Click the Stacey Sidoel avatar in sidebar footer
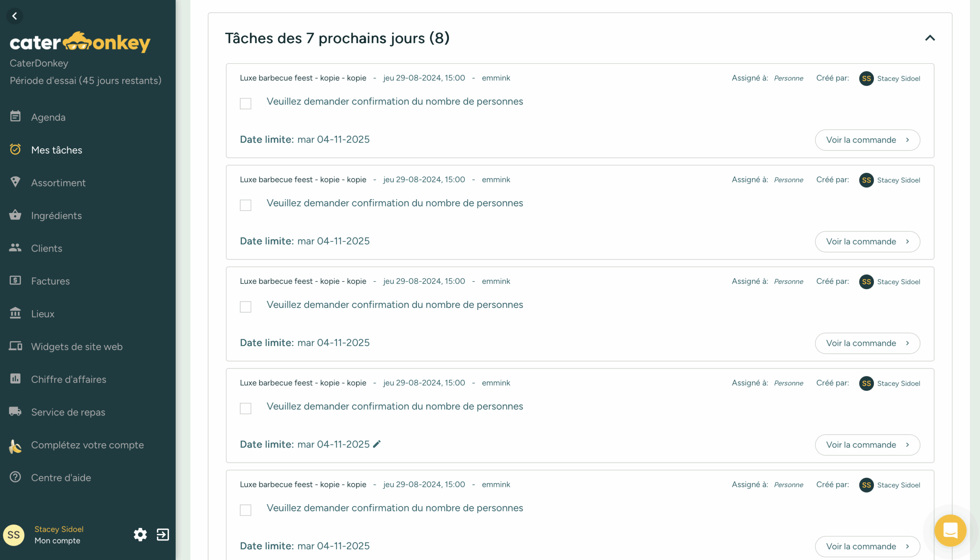The width and height of the screenshot is (980, 560). pos(14,535)
